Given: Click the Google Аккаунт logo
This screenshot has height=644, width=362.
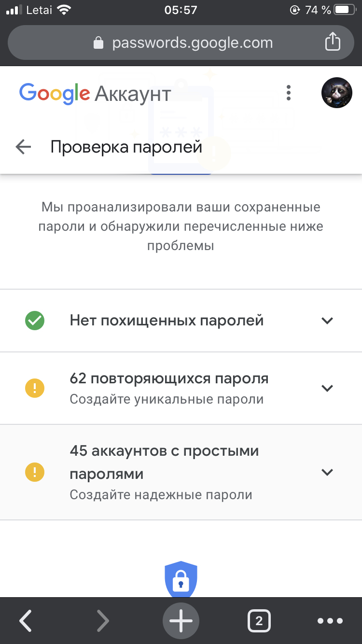Looking at the screenshot, I should [x=95, y=93].
